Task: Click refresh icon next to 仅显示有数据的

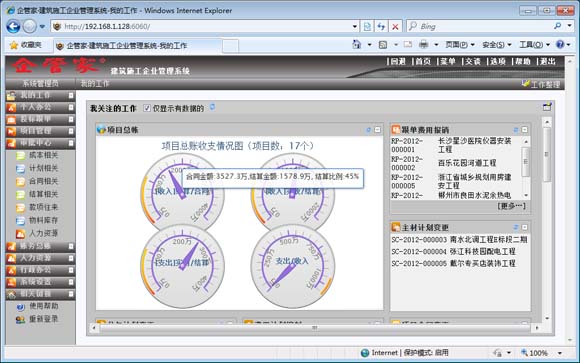Action: click(x=212, y=108)
